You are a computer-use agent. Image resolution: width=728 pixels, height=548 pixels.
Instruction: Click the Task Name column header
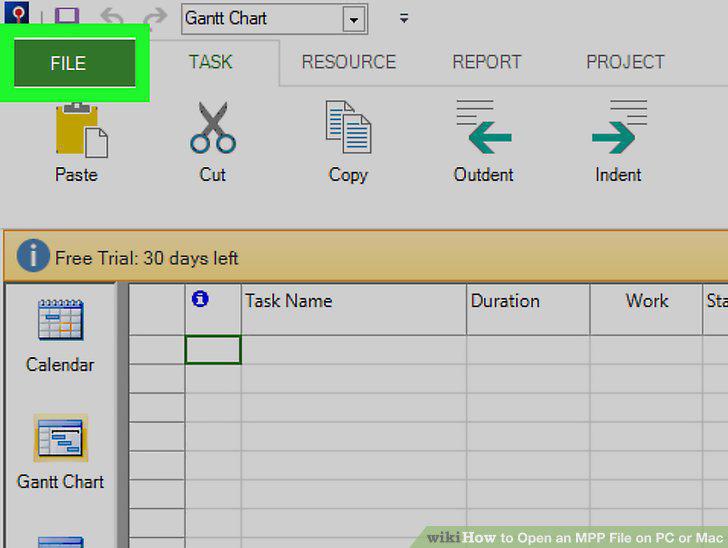click(x=354, y=309)
